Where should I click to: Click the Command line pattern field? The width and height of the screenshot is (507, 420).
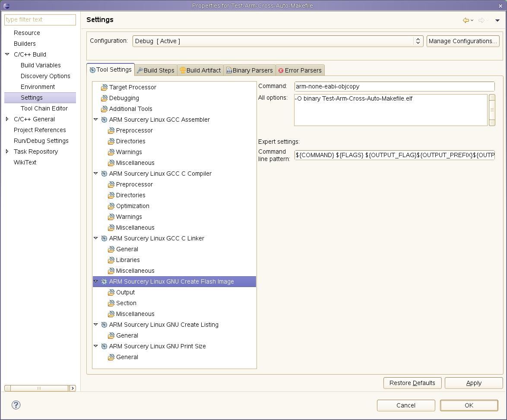click(394, 155)
